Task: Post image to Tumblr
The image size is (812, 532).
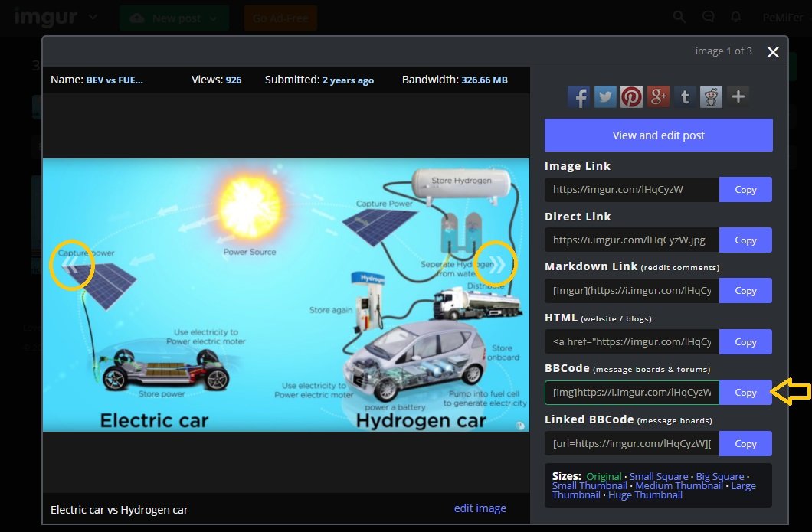Action: (685, 96)
